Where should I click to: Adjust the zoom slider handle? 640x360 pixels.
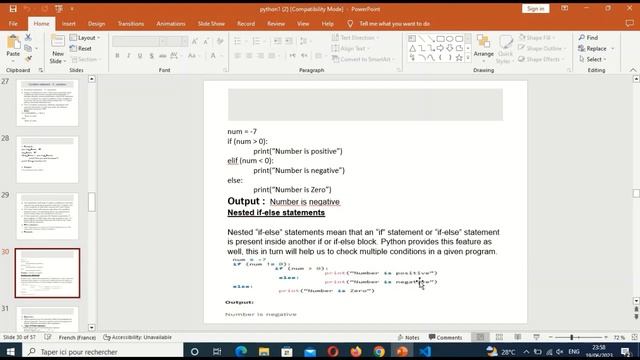click(571, 337)
